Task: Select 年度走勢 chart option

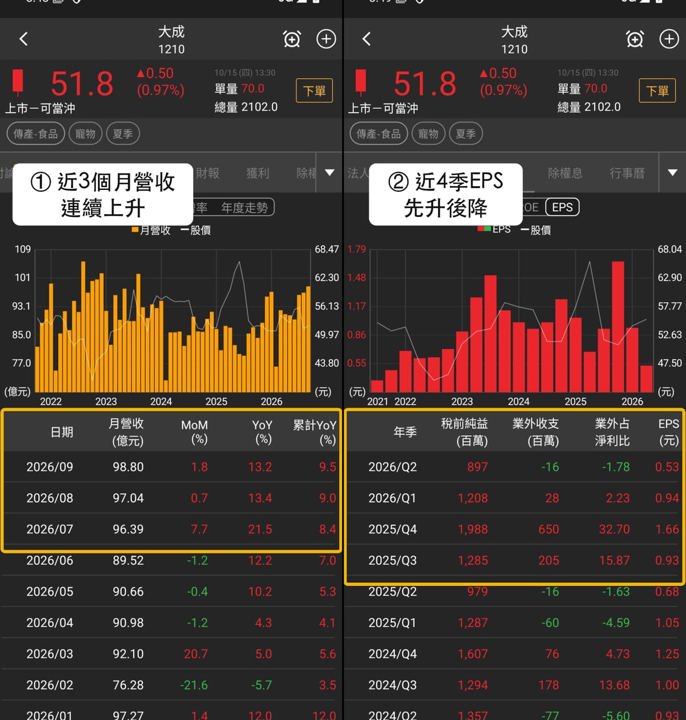Action: pos(244,208)
